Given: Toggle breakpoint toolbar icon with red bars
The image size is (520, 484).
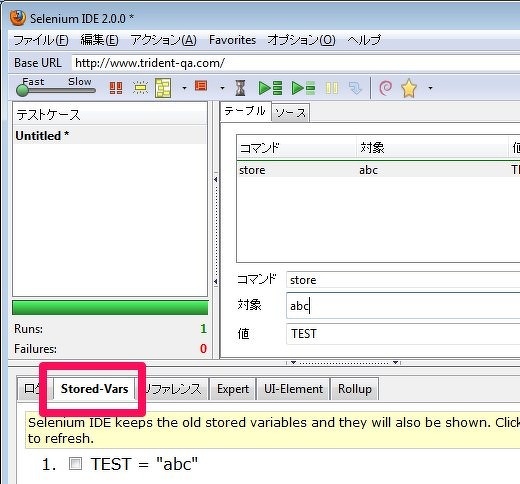Looking at the screenshot, I should click(116, 88).
